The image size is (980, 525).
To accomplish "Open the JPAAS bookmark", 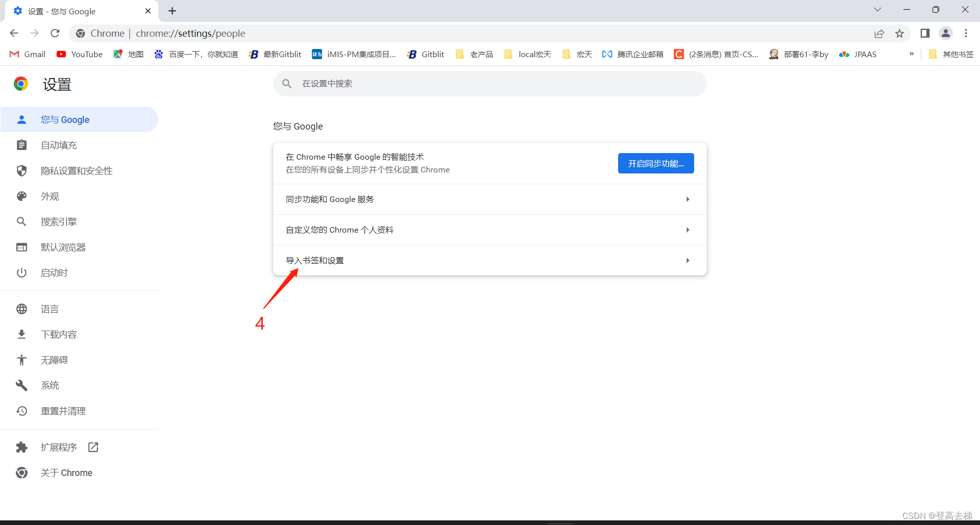I will pos(858,54).
